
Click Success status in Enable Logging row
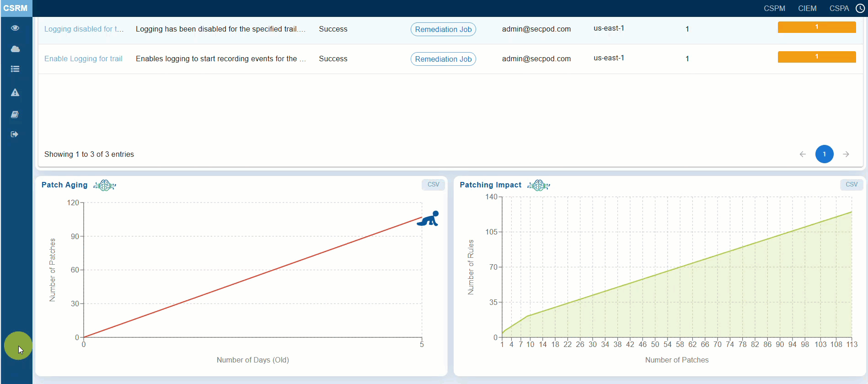click(x=333, y=59)
